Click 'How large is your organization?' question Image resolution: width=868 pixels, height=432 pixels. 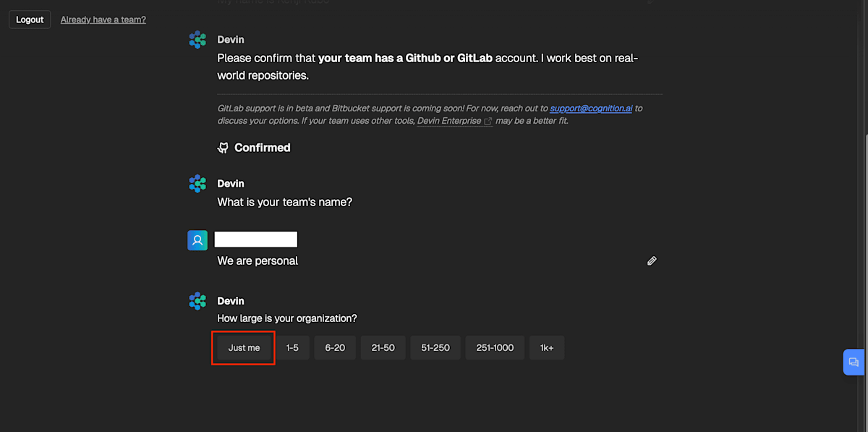tap(287, 318)
